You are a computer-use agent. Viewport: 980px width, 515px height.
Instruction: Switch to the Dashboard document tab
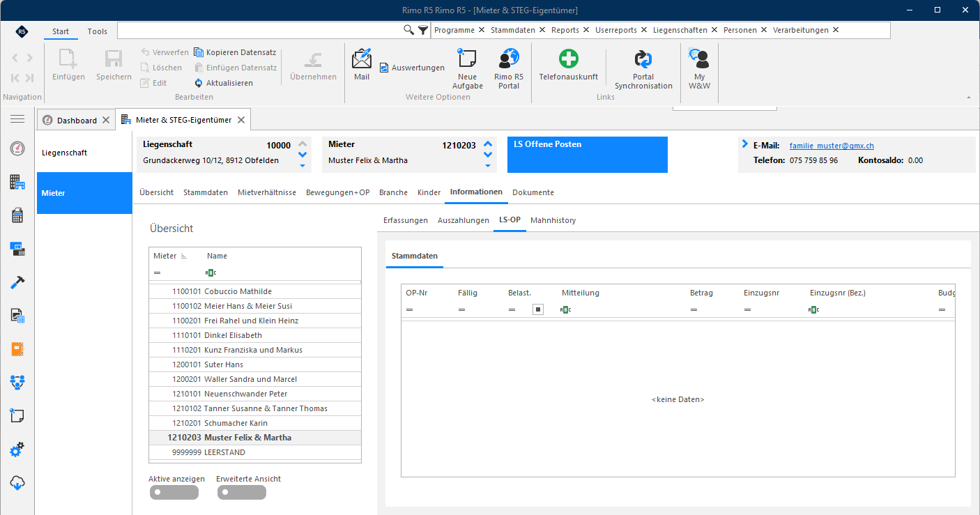coord(77,120)
